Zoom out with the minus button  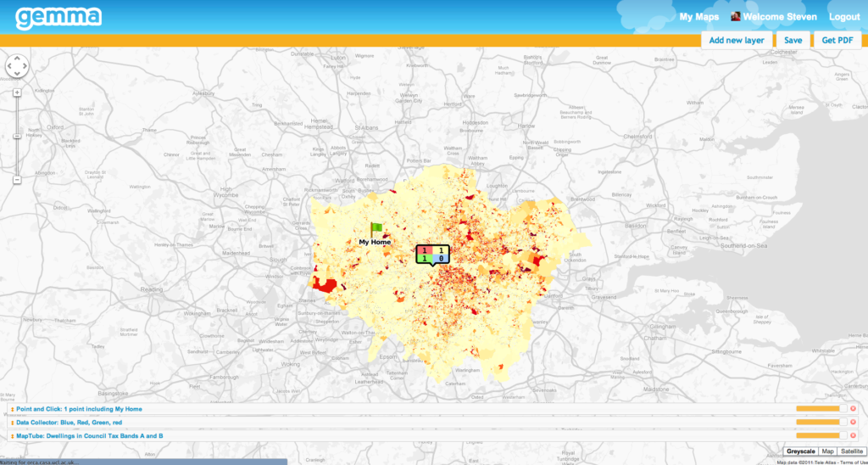tap(17, 180)
